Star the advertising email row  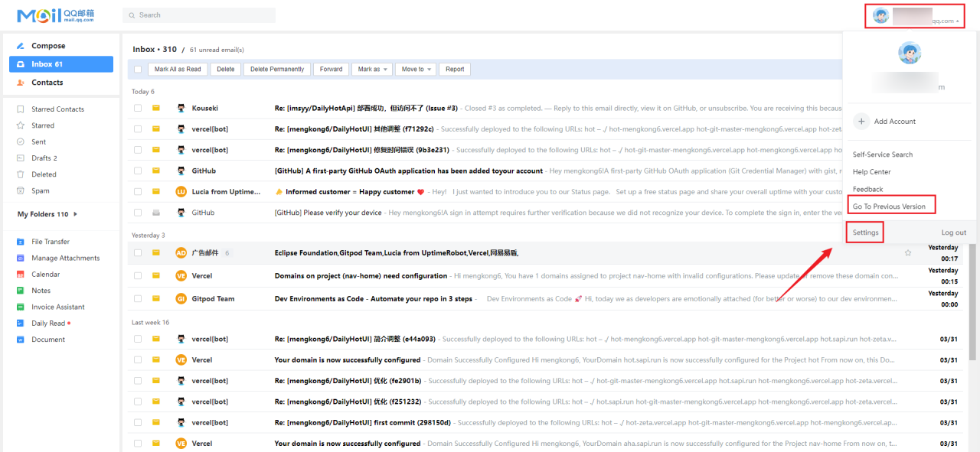click(x=908, y=253)
